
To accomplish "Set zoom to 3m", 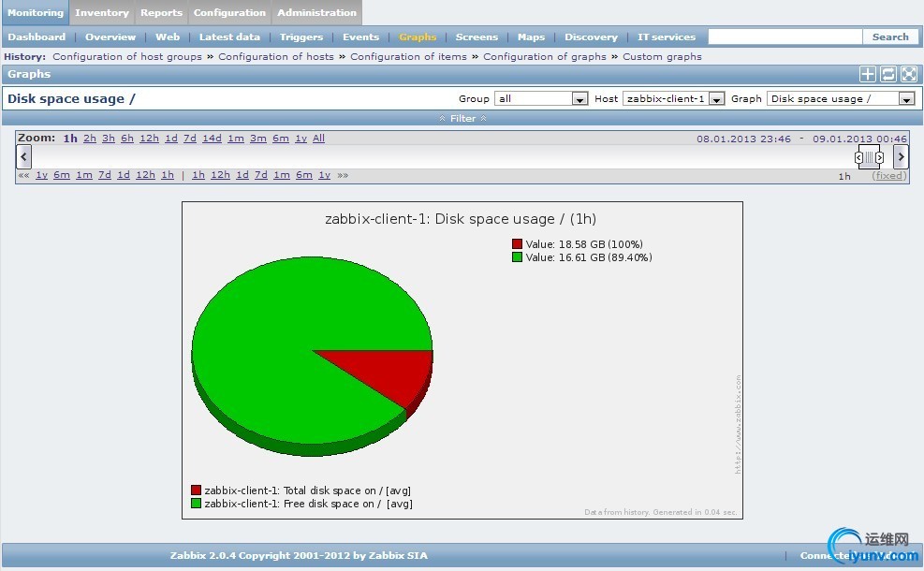I will click(x=258, y=138).
